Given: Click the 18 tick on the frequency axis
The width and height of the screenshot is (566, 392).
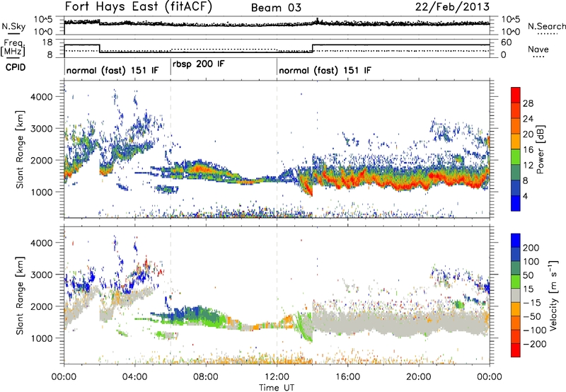Looking at the screenshot, I should [x=47, y=42].
